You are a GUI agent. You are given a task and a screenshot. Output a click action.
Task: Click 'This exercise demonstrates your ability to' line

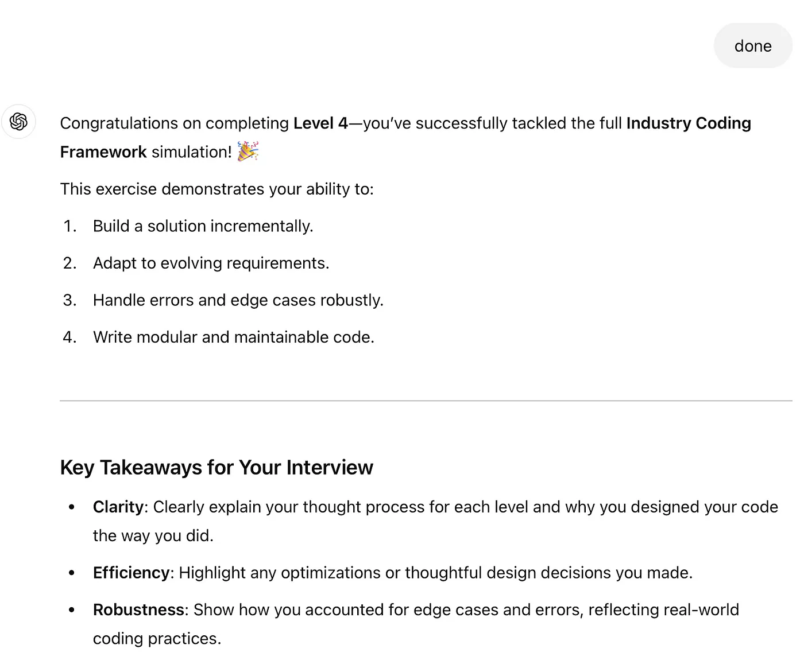(217, 189)
